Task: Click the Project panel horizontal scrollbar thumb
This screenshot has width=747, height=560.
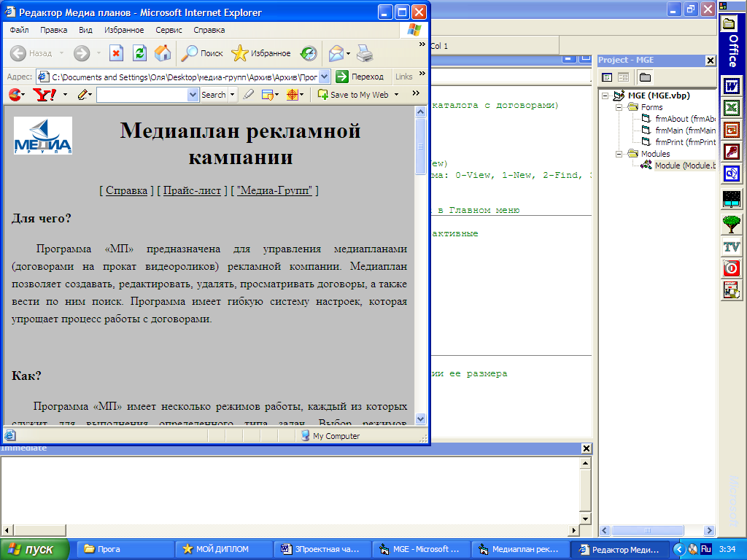Action: [648, 531]
